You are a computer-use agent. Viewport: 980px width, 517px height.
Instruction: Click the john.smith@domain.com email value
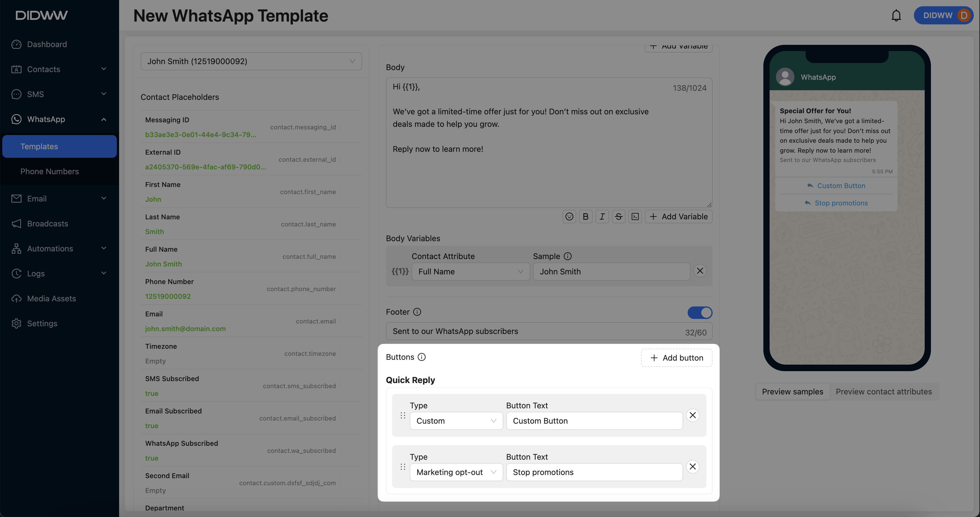tap(185, 329)
